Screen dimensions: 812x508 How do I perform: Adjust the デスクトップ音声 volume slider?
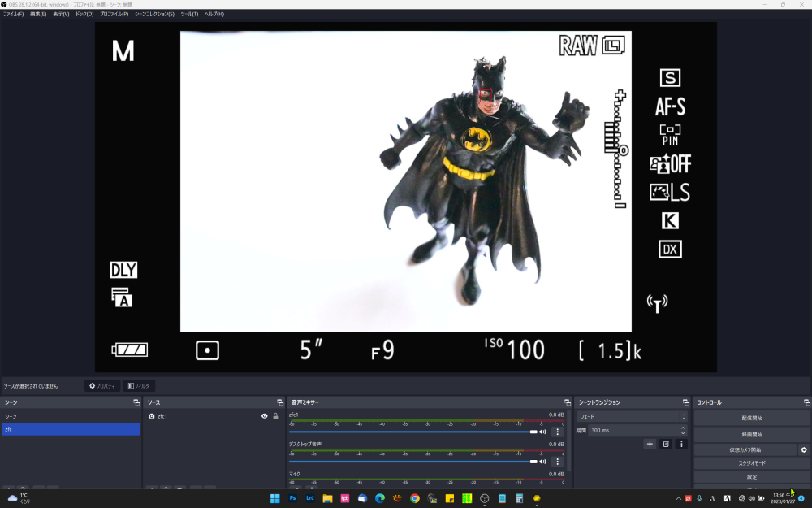click(x=413, y=462)
